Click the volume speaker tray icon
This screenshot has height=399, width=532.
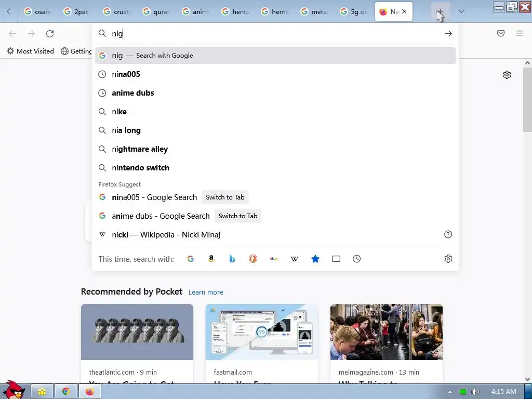click(x=475, y=392)
